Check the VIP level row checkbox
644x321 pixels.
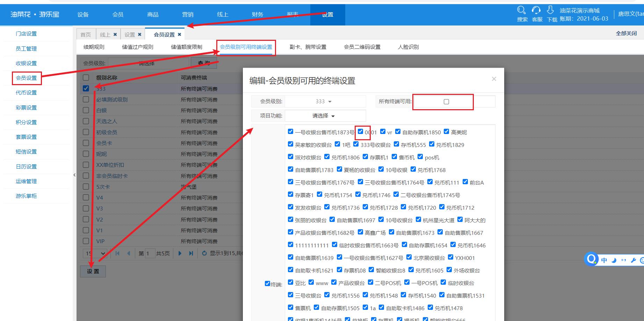pyautogui.click(x=86, y=241)
